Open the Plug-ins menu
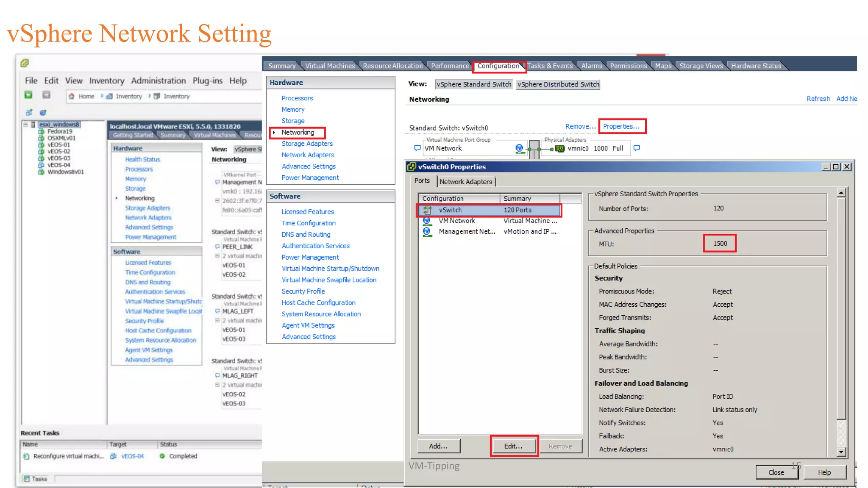The width and height of the screenshot is (868, 488). click(207, 80)
